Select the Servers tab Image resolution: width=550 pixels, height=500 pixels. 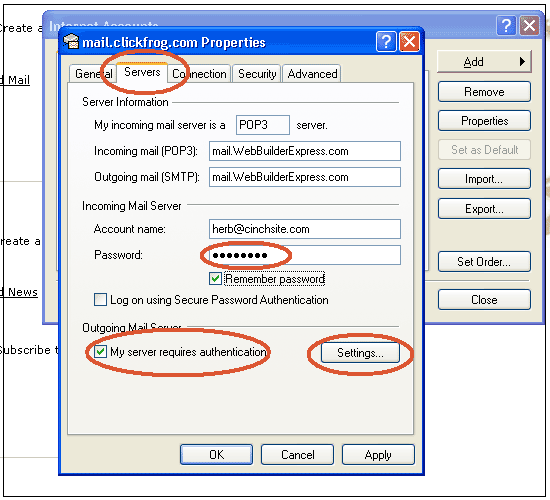pos(142,72)
